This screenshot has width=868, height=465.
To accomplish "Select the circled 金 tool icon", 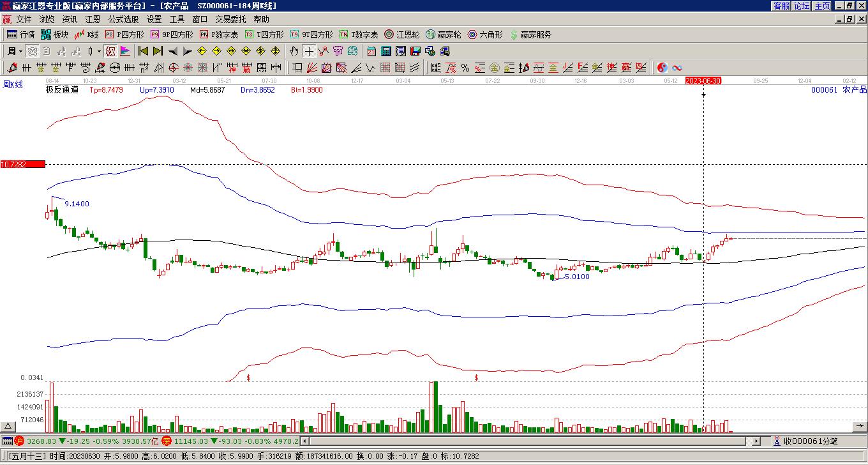I will click(x=495, y=68).
